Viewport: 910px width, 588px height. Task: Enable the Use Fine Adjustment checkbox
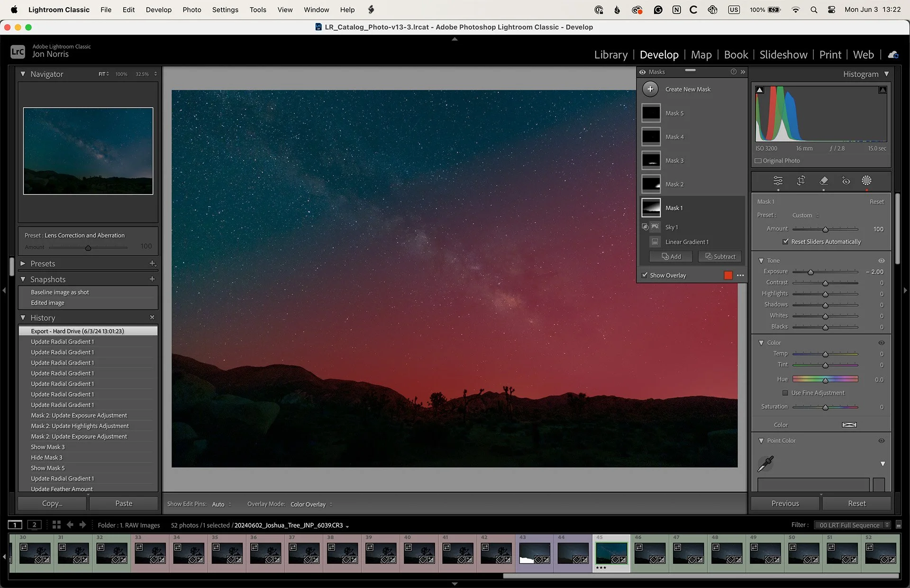tap(785, 393)
